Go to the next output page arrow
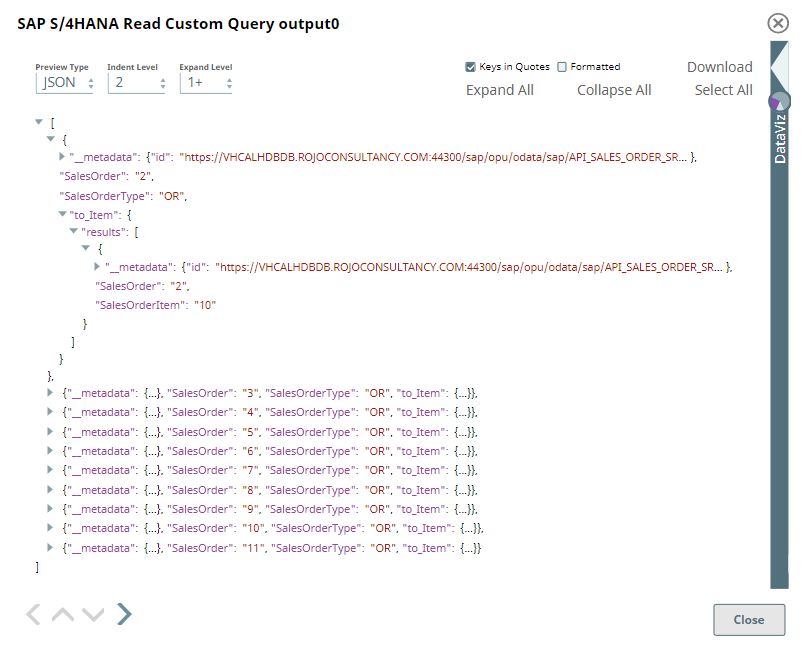The width and height of the screenshot is (807, 648). [124, 614]
